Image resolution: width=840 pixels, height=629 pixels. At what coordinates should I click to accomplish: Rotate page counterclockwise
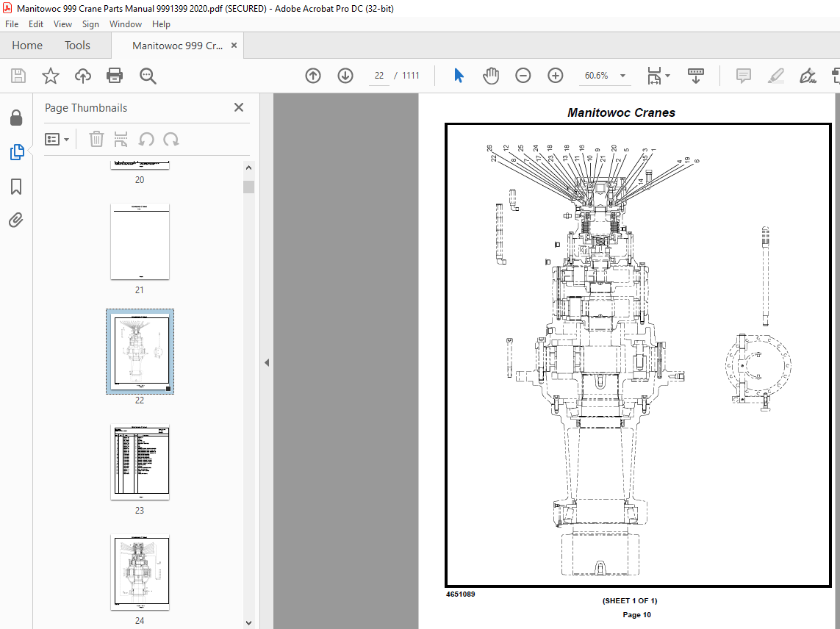[146, 140]
